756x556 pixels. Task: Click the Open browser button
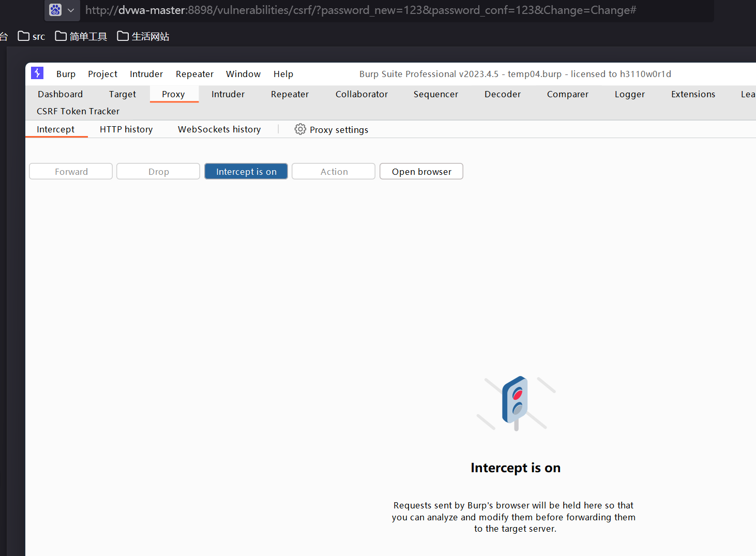coord(421,171)
